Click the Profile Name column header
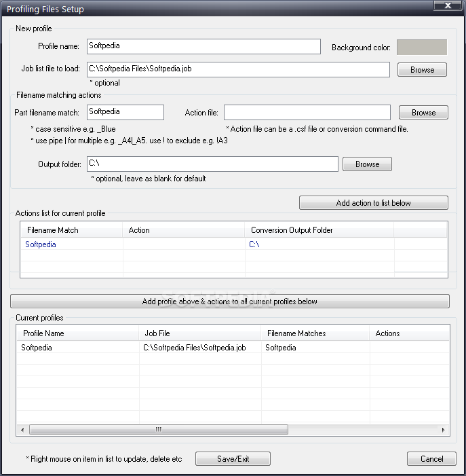The height and width of the screenshot is (476, 466). pyautogui.click(x=78, y=333)
